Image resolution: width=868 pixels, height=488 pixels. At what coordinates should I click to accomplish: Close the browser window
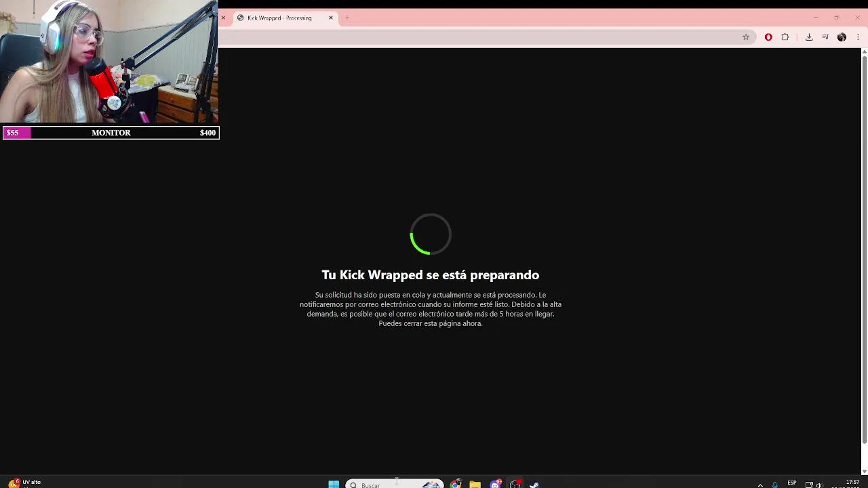coord(858,18)
